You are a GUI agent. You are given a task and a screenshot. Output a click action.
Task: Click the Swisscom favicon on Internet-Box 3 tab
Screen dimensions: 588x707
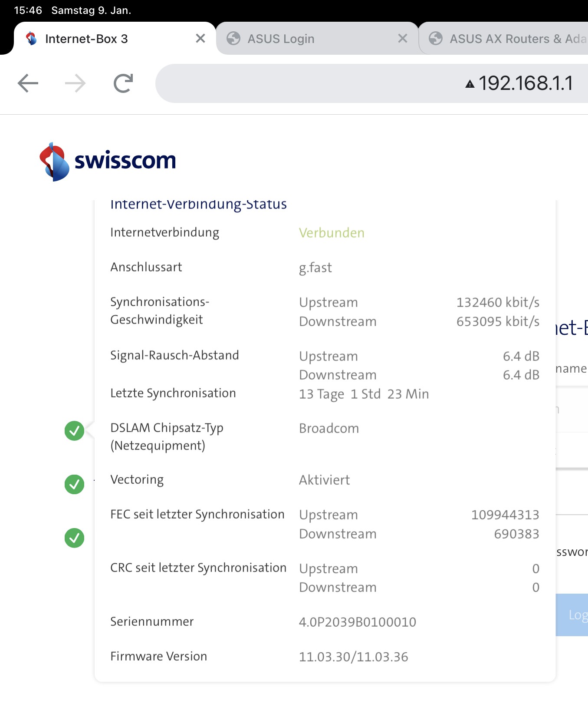[x=31, y=39]
